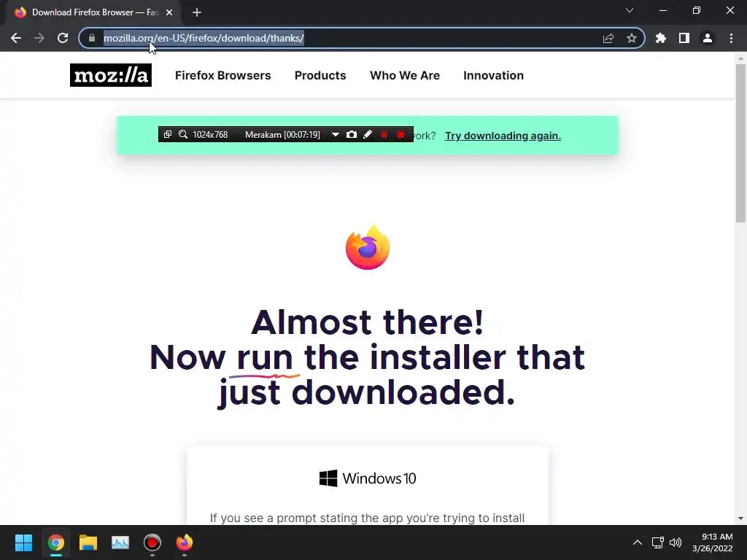Toggle the Chrome side panel
Screen dimensions: 747x560
tap(684, 38)
